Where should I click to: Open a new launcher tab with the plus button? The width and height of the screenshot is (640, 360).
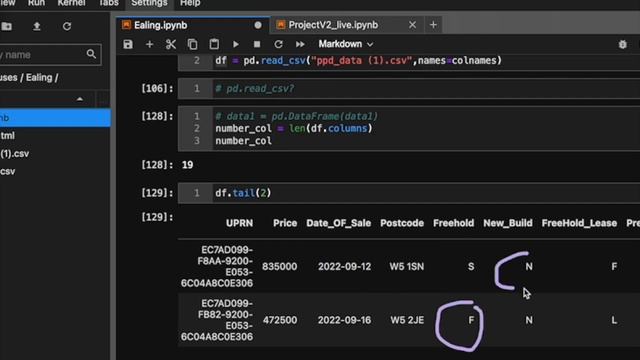coord(433,25)
